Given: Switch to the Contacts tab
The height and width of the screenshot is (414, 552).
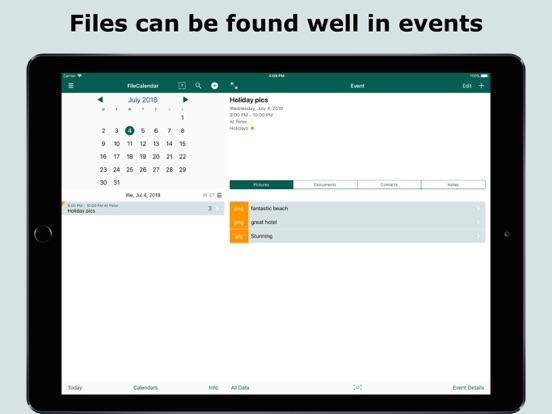Looking at the screenshot, I should coord(389,184).
